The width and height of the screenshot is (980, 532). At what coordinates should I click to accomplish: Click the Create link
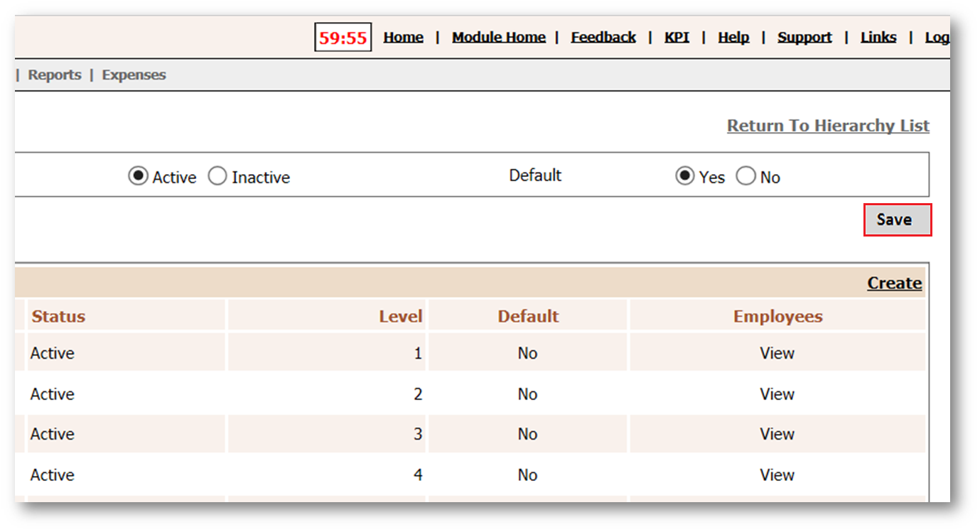(x=894, y=283)
